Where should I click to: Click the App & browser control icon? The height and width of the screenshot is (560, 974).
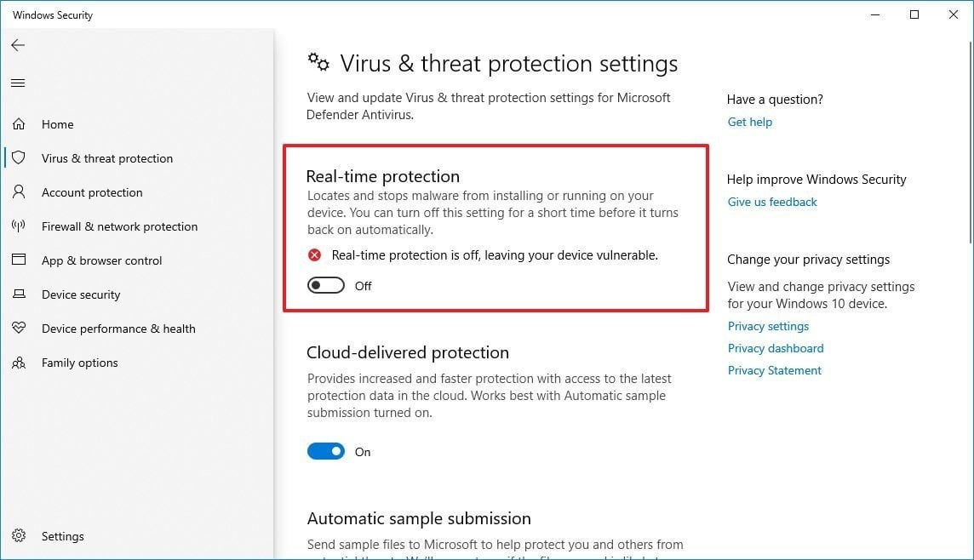click(x=19, y=260)
